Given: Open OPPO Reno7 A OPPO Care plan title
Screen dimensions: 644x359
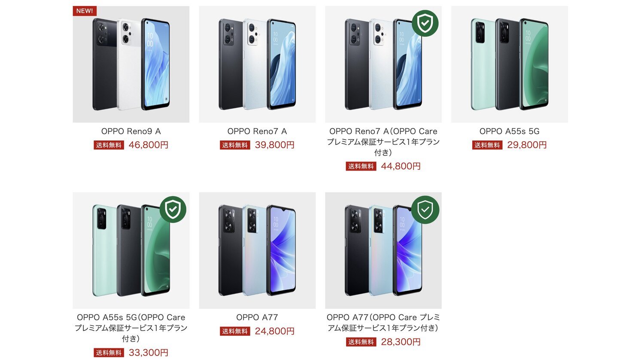Looking at the screenshot, I should (383, 142).
